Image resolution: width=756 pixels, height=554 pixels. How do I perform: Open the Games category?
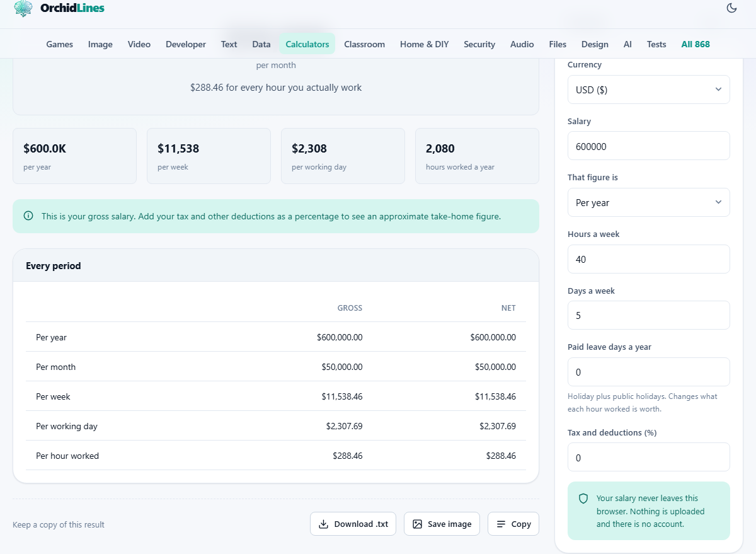pos(60,44)
